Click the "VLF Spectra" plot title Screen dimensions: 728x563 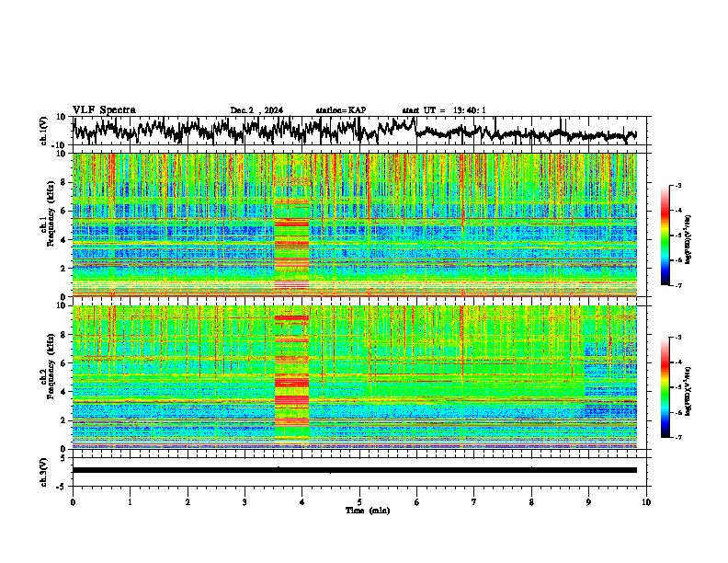[x=104, y=110]
